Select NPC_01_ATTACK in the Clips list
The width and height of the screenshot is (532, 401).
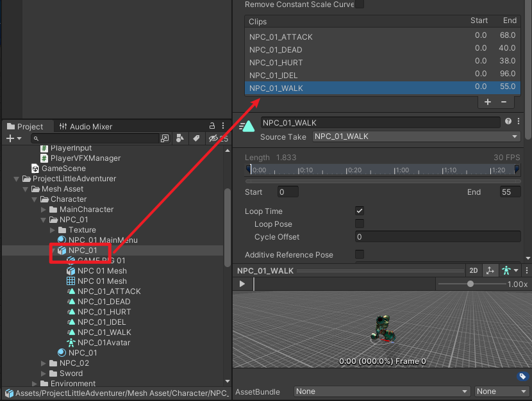(281, 37)
